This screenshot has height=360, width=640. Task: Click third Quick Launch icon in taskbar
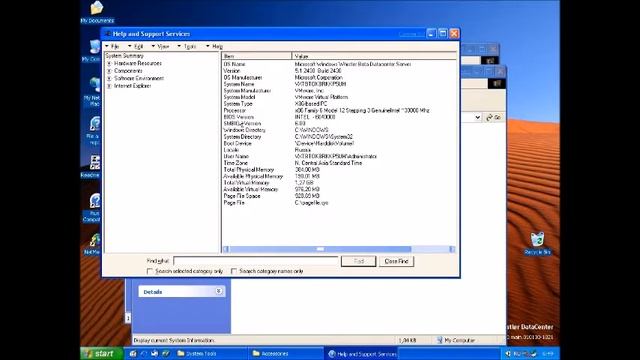pos(154,353)
